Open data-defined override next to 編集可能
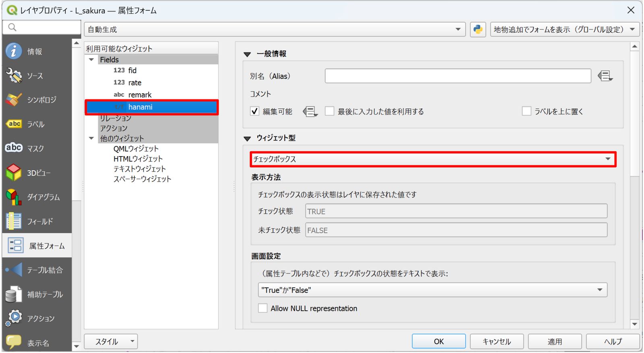This screenshot has height=353, width=644. 310,111
